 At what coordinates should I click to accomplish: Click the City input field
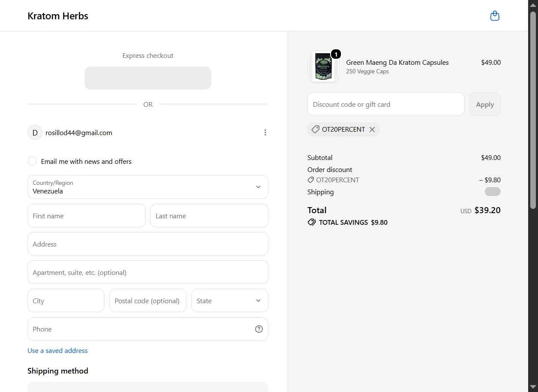(66, 301)
